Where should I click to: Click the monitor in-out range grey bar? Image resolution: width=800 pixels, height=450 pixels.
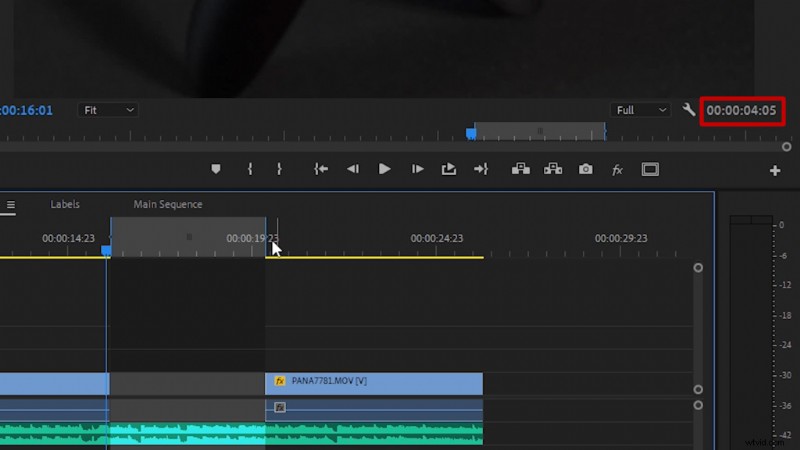point(540,131)
